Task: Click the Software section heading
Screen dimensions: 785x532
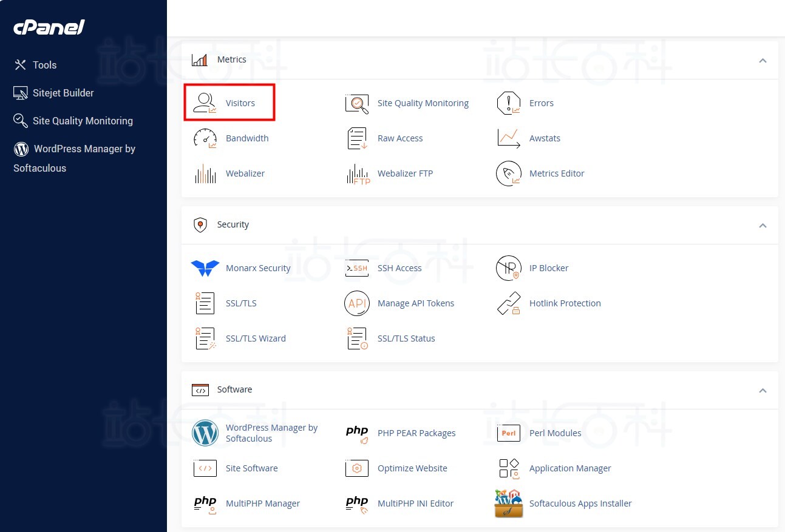Action: [234, 389]
